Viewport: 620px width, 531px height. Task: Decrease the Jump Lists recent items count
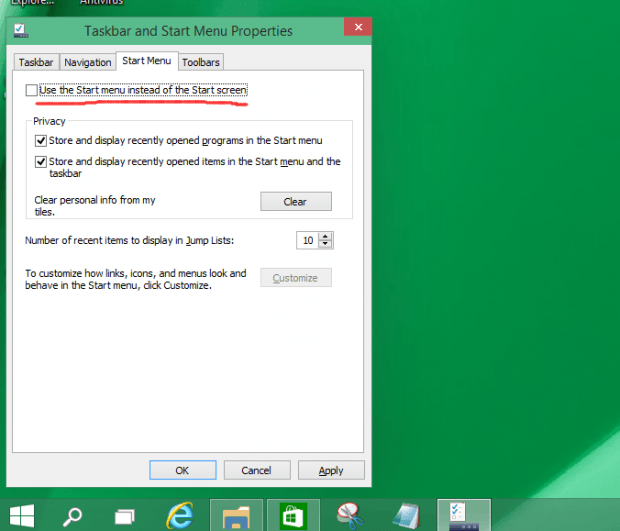325,244
